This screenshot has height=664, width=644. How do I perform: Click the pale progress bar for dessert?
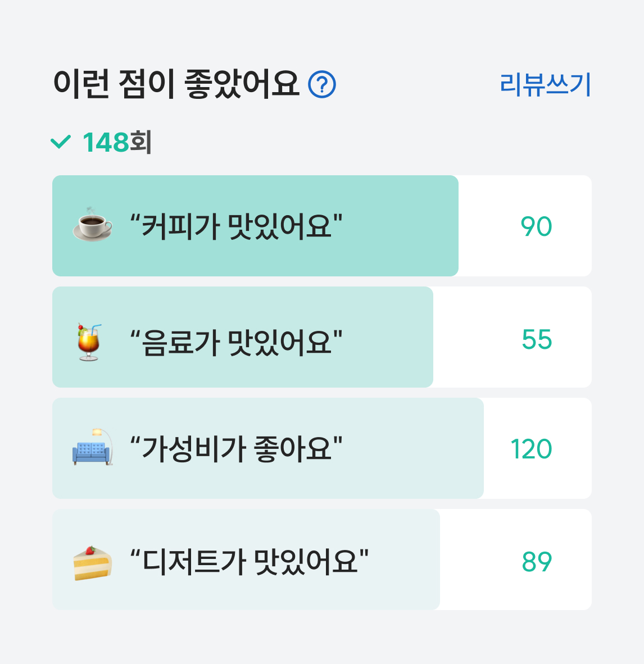[246, 560]
